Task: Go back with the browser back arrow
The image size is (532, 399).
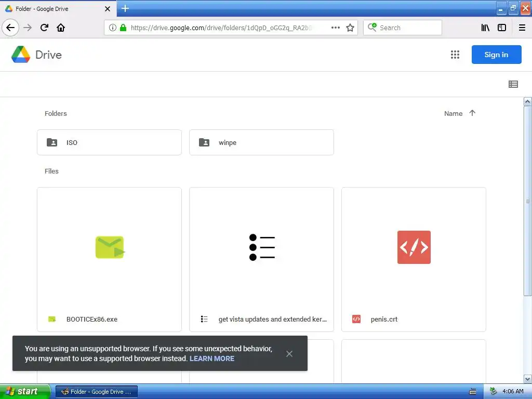Action: click(x=10, y=28)
